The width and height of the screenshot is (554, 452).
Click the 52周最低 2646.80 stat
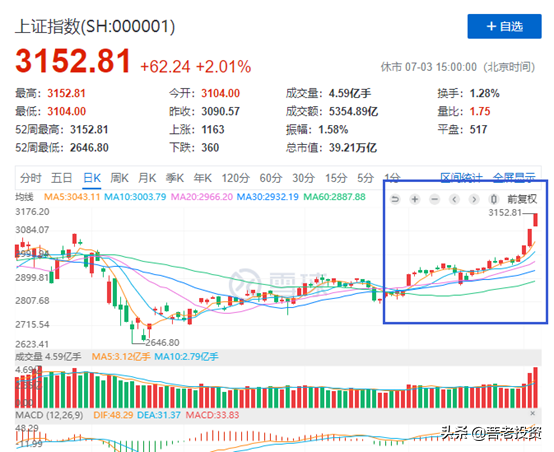click(x=61, y=148)
